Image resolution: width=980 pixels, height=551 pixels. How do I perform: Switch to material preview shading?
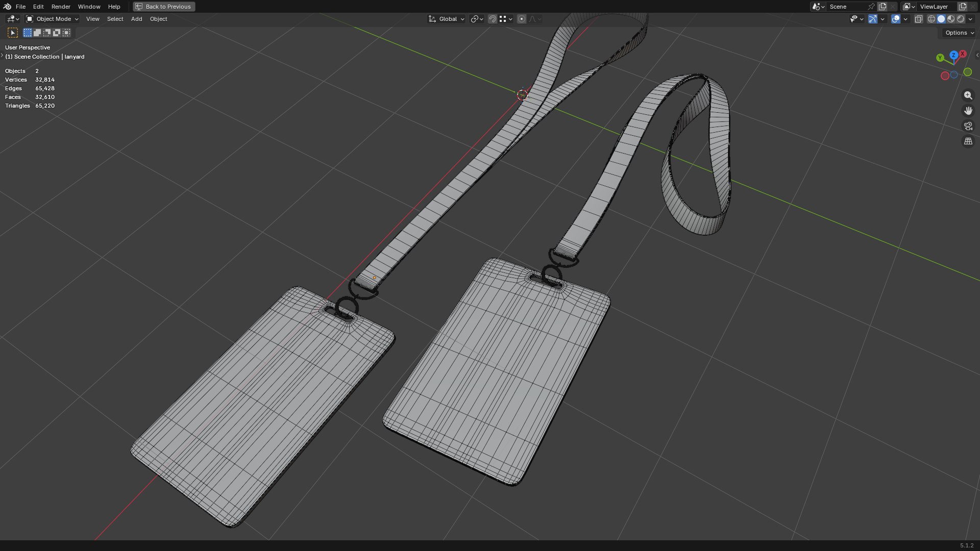click(951, 19)
